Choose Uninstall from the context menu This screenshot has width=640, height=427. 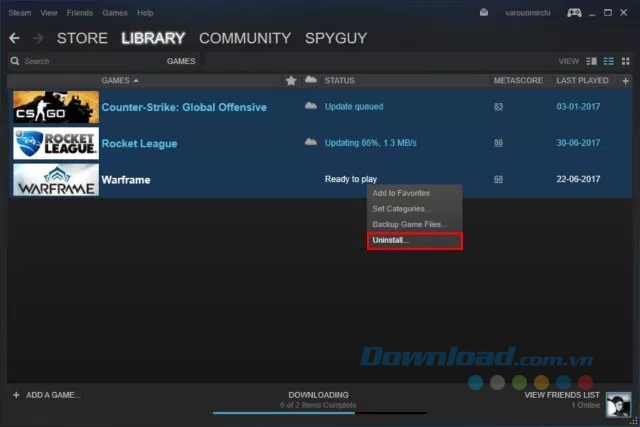[414, 241]
